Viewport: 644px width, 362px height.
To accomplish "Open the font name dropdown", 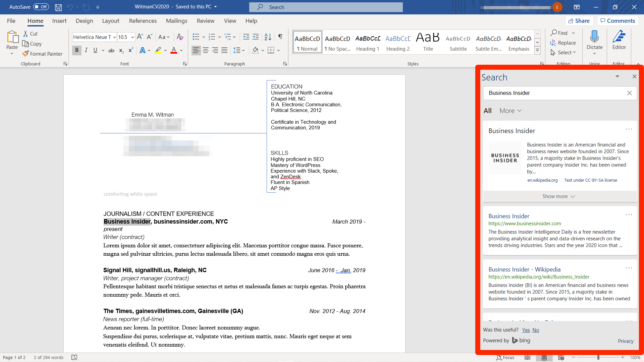I will coord(114,37).
